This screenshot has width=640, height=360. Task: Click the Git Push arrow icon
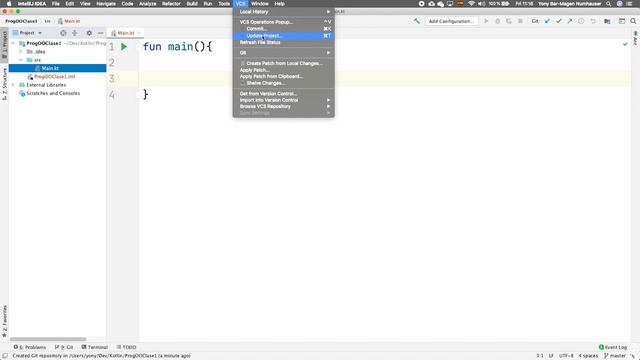pyautogui.click(x=570, y=21)
